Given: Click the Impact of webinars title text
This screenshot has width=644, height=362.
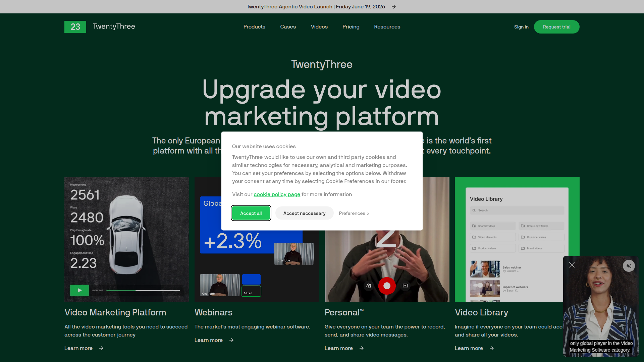Looking at the screenshot, I should coord(515,287).
